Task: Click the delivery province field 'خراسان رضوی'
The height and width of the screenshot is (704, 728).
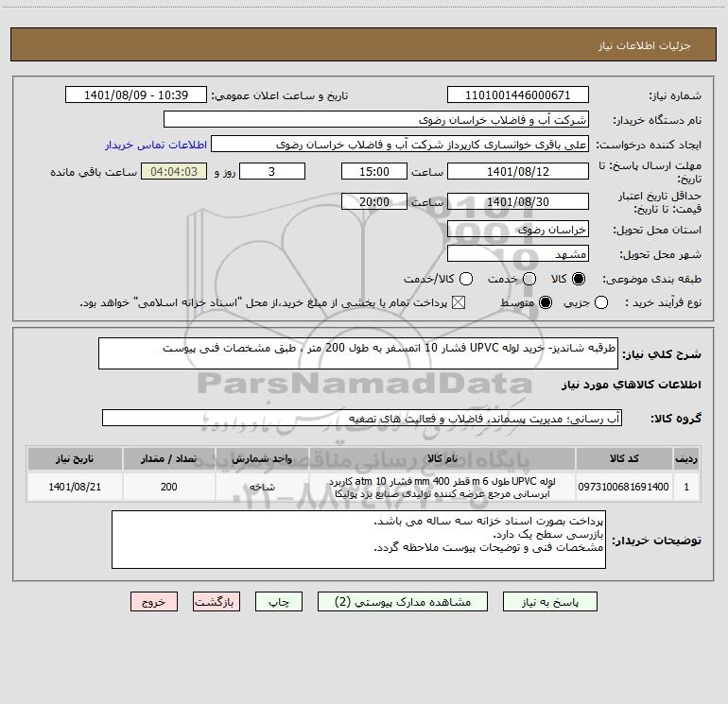Action: tap(518, 230)
